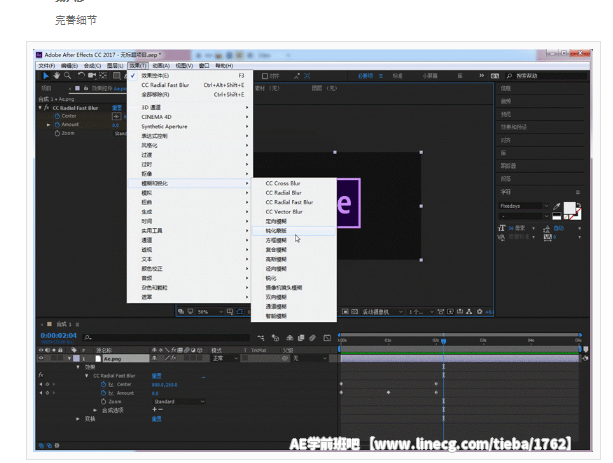613x463 pixels.
Task: Open the active camera view dropdown
Action: tap(382, 312)
